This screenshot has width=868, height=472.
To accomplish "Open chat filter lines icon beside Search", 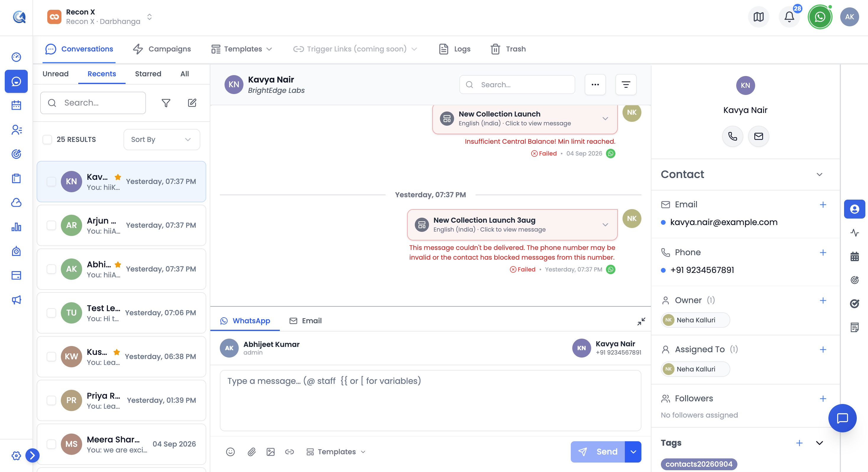I will pos(626,85).
